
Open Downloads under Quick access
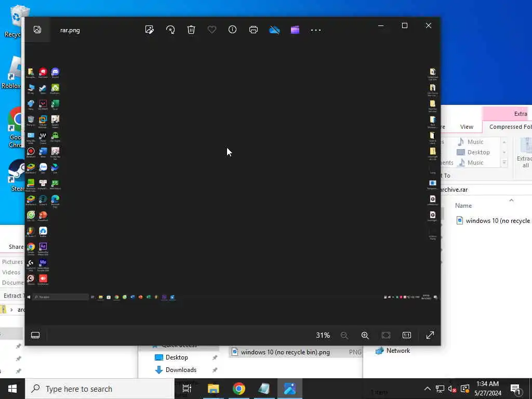176,370
